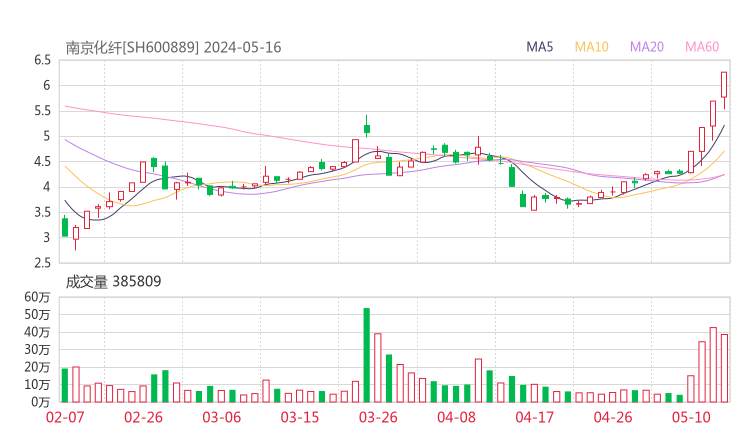Click the 03-26 date axis label
The height and width of the screenshot is (440, 740).
click(x=378, y=417)
